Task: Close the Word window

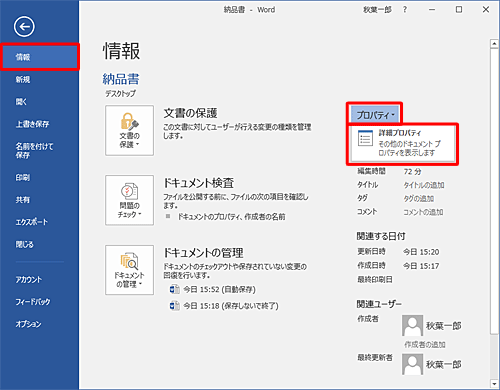Action: coord(486,10)
